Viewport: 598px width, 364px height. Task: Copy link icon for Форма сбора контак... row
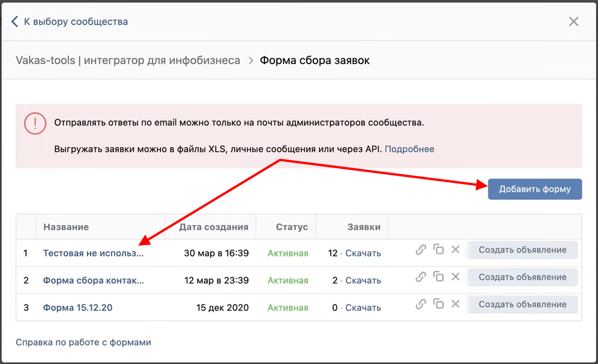coord(421,277)
